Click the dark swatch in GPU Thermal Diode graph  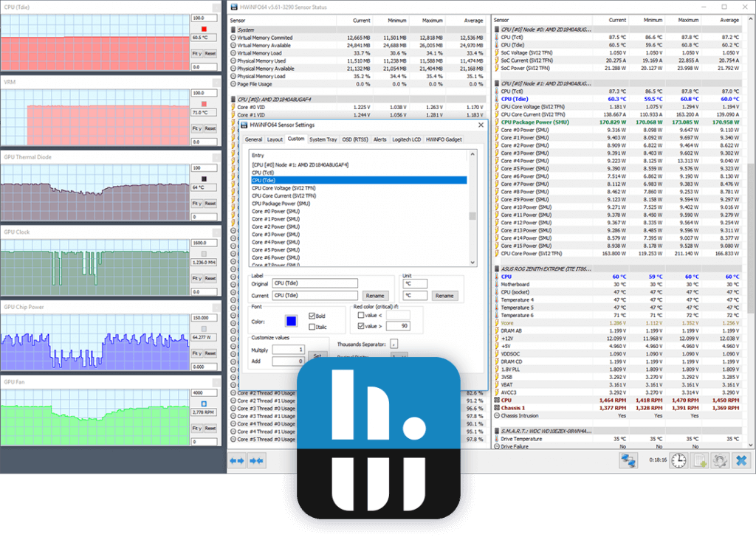point(204,179)
